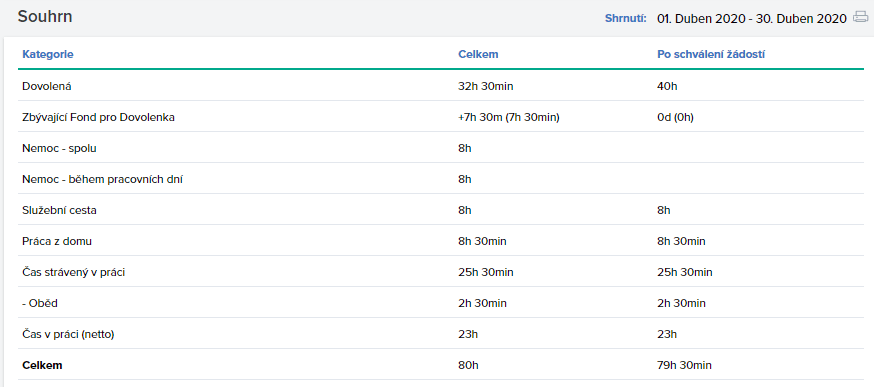Click the 32h 30min Dovolená total value

pos(482,86)
